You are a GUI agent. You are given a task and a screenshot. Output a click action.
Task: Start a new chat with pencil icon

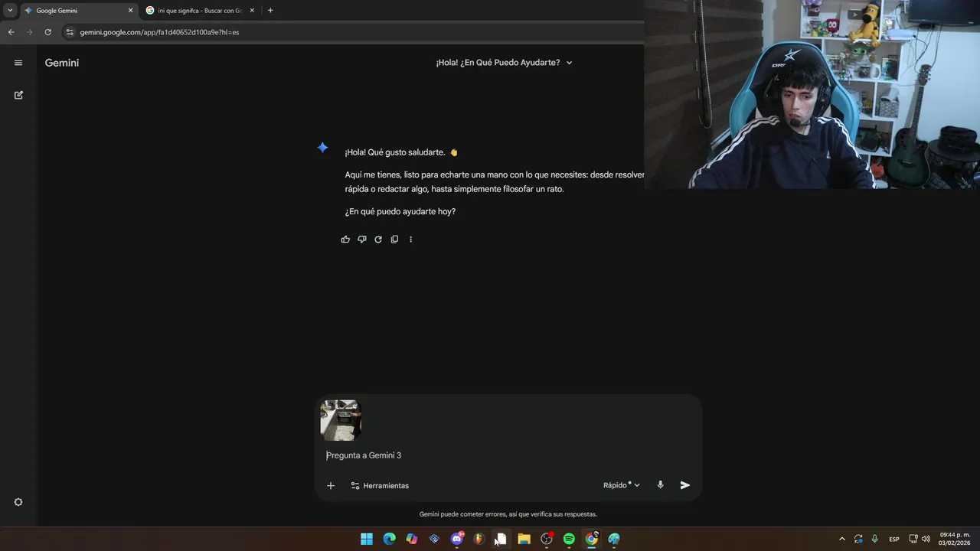pyautogui.click(x=18, y=95)
